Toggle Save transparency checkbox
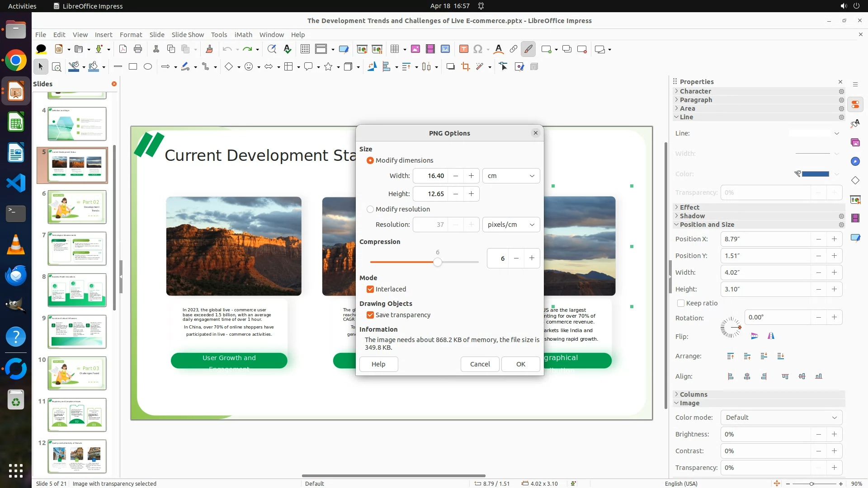868x488 pixels. pyautogui.click(x=370, y=315)
